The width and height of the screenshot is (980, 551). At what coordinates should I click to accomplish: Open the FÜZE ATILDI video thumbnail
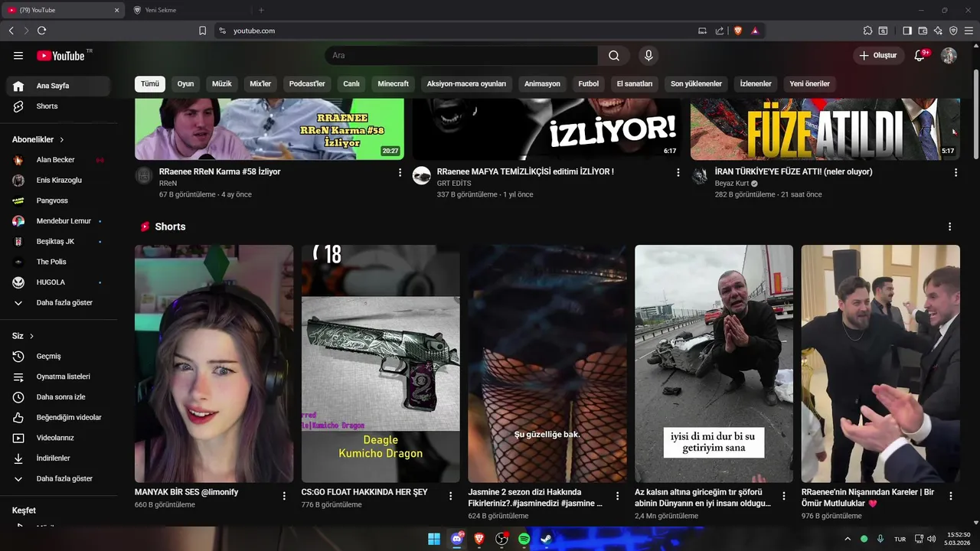(825, 129)
